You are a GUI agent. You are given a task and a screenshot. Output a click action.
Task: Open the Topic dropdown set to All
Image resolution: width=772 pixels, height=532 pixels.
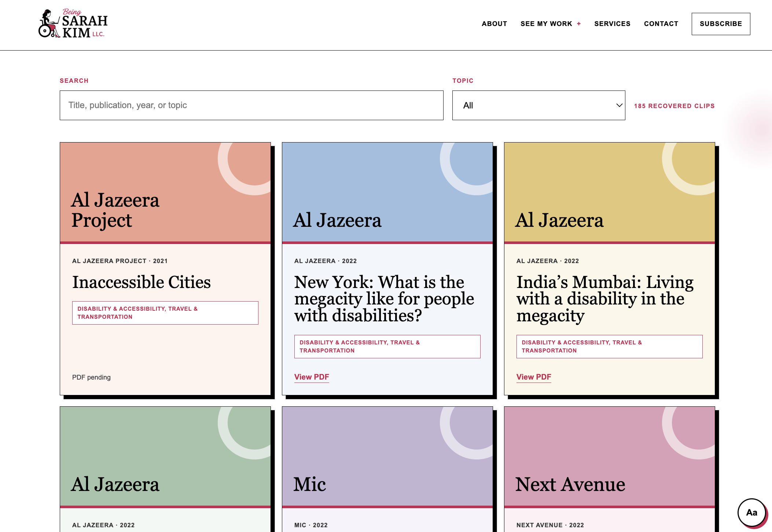pos(538,105)
